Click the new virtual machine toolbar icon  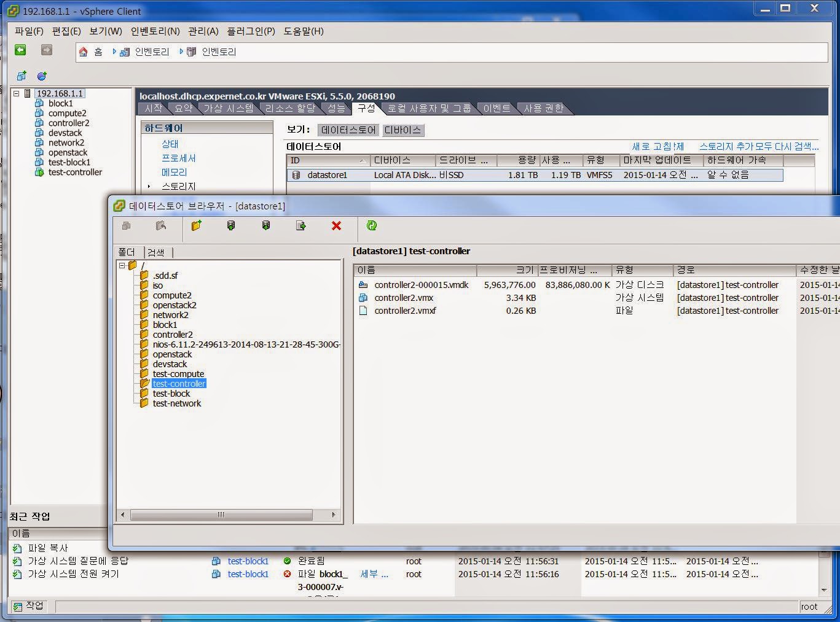[x=22, y=76]
